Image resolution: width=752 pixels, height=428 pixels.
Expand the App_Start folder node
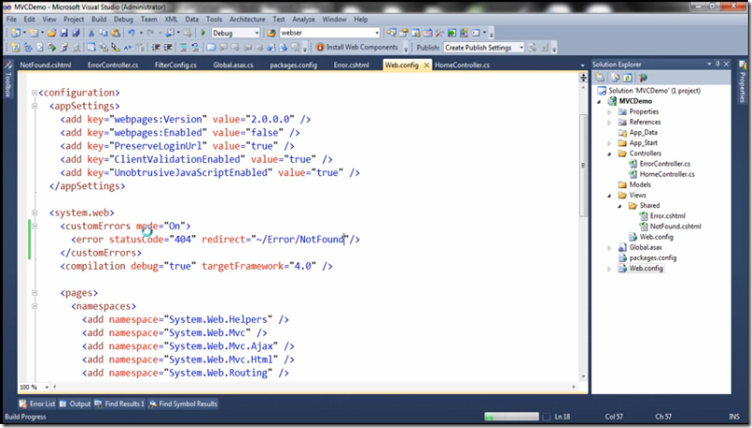609,143
